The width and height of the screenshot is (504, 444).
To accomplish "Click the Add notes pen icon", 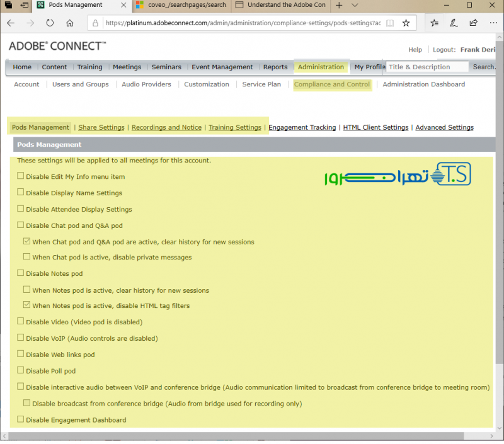I will tap(454, 23).
